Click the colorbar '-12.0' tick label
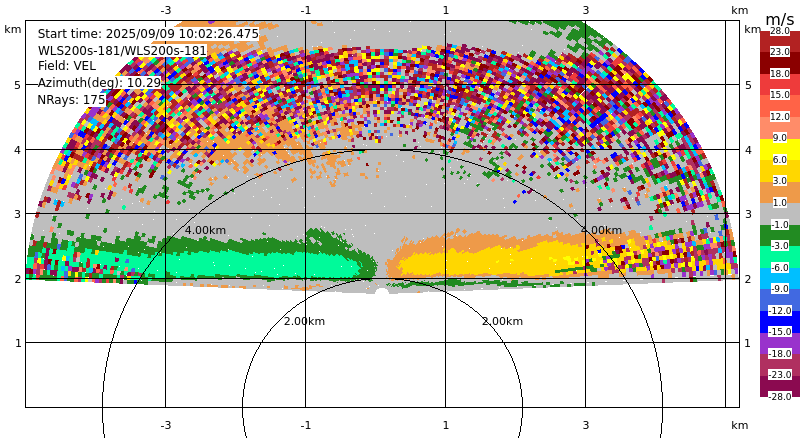This screenshot has width=800, height=438. pos(780,310)
